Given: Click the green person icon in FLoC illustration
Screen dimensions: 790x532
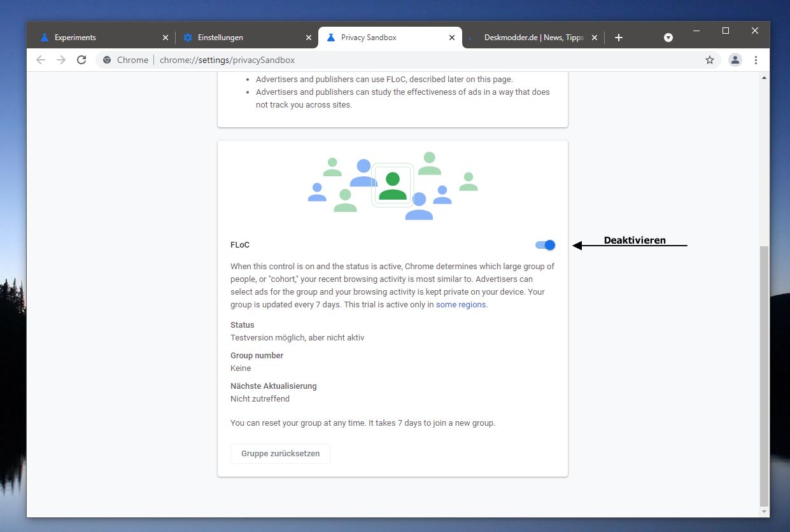Looking at the screenshot, I should (393, 185).
